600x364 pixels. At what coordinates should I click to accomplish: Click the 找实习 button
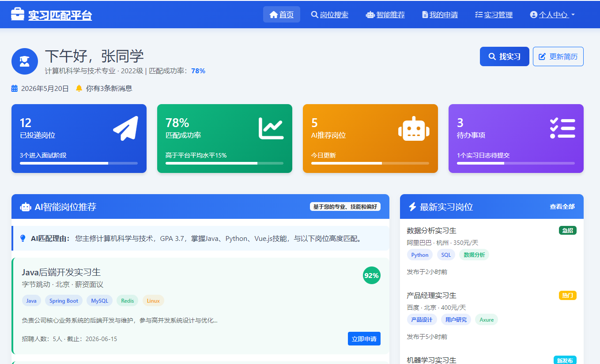(504, 56)
